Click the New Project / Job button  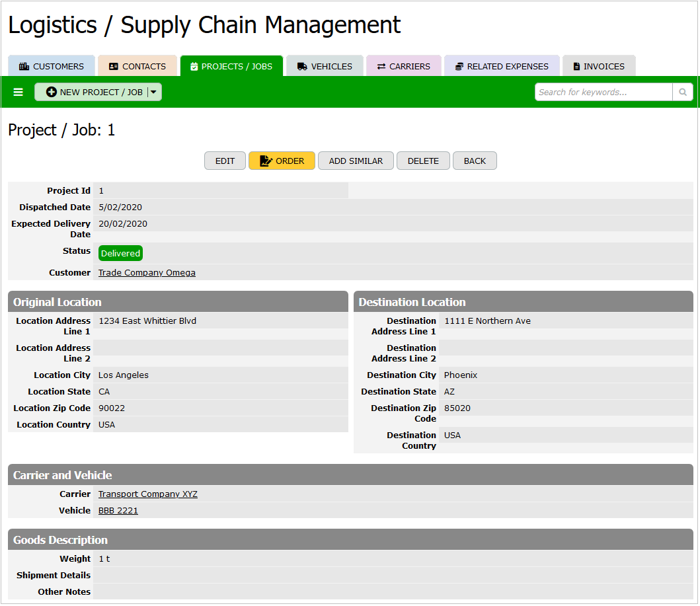(95, 92)
